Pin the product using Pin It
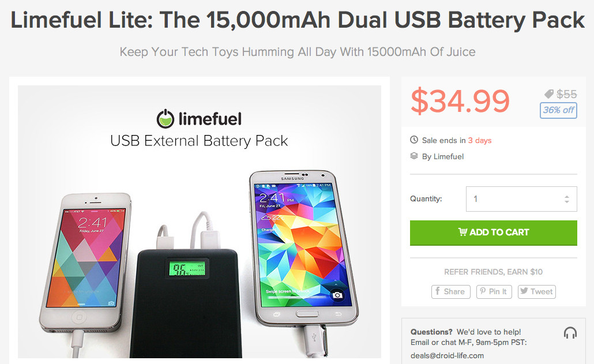 click(494, 292)
